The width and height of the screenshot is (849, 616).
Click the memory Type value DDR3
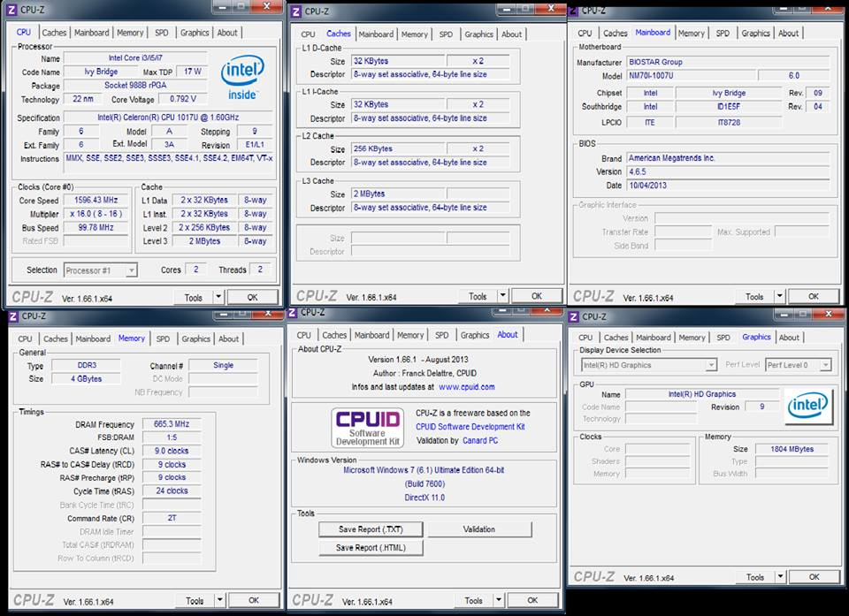click(x=87, y=365)
